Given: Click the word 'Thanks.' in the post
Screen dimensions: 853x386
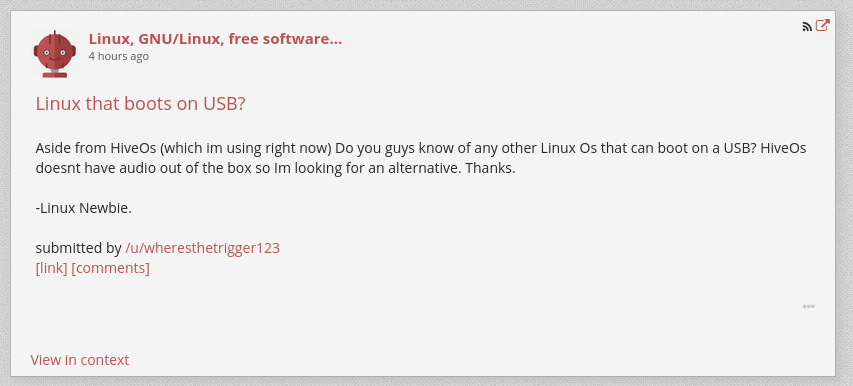Looking at the screenshot, I should click(490, 169).
